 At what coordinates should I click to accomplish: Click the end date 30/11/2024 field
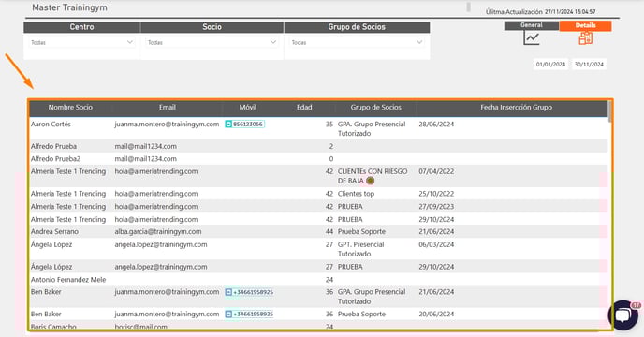point(589,64)
